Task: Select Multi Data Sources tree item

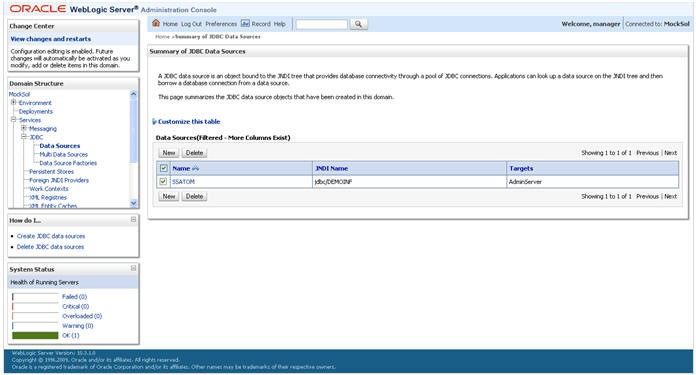Action: (x=63, y=154)
